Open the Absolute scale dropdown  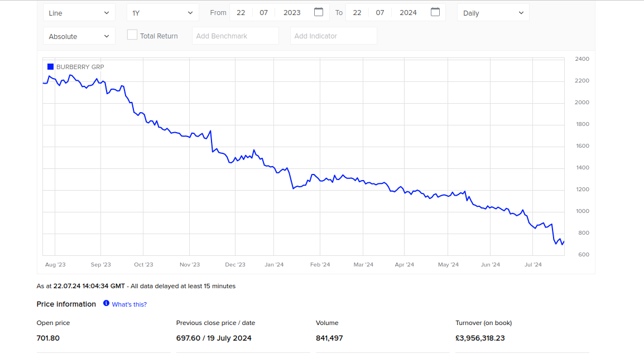tap(79, 36)
